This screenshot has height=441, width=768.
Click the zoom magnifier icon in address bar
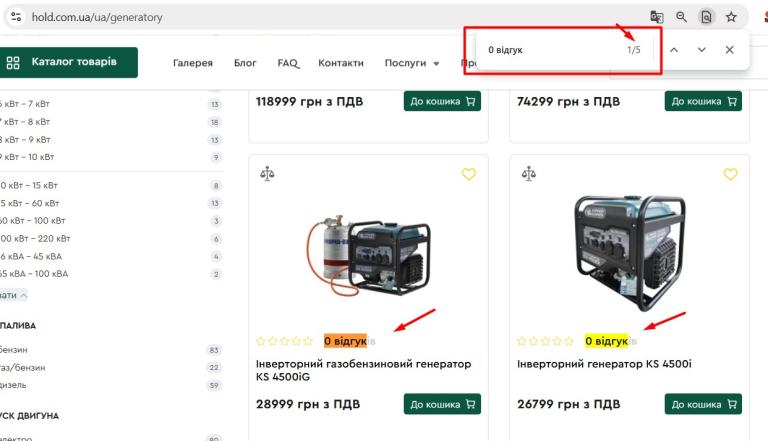click(x=681, y=17)
